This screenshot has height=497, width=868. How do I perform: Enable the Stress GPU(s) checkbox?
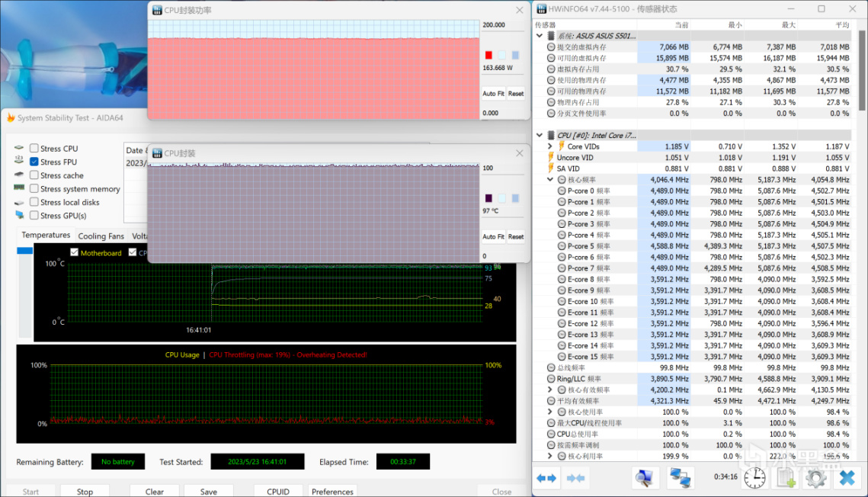click(34, 216)
